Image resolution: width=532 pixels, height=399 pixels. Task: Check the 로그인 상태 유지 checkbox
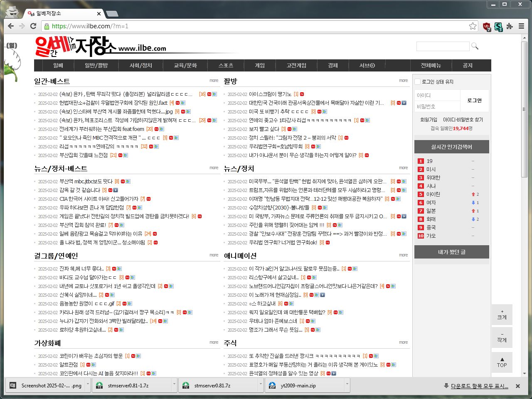[418, 82]
